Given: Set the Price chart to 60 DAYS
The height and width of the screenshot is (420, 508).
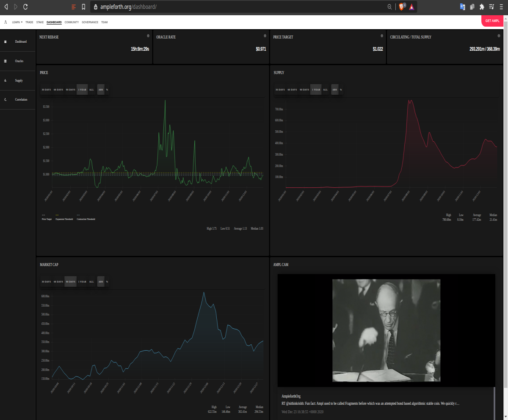Looking at the screenshot, I should tap(58, 90).
